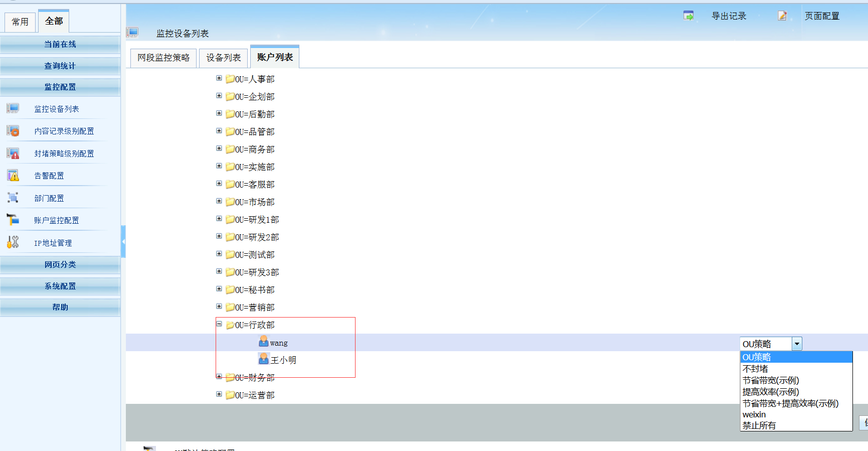868x451 pixels.
Task: Switch to the 设备列表 tab
Action: [x=224, y=58]
